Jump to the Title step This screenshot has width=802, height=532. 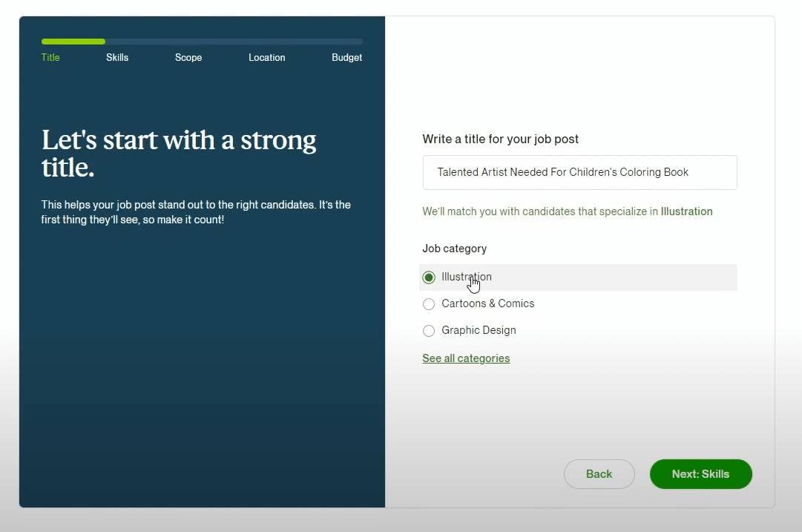[x=50, y=57]
